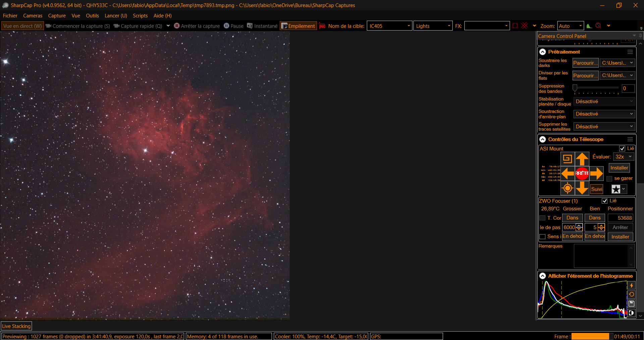Pin the Camera Control Panel
The height and width of the screenshot is (340, 644).
click(x=640, y=36)
